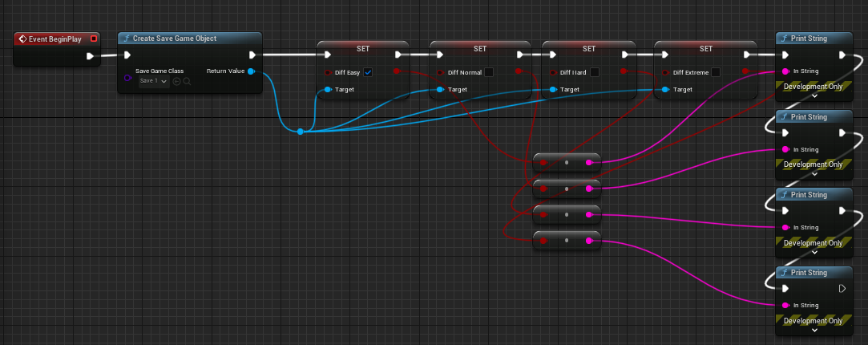Viewport: 868px width, 345px height.
Task: Select the Create Save Game Object exec input pin
Action: tap(127, 55)
